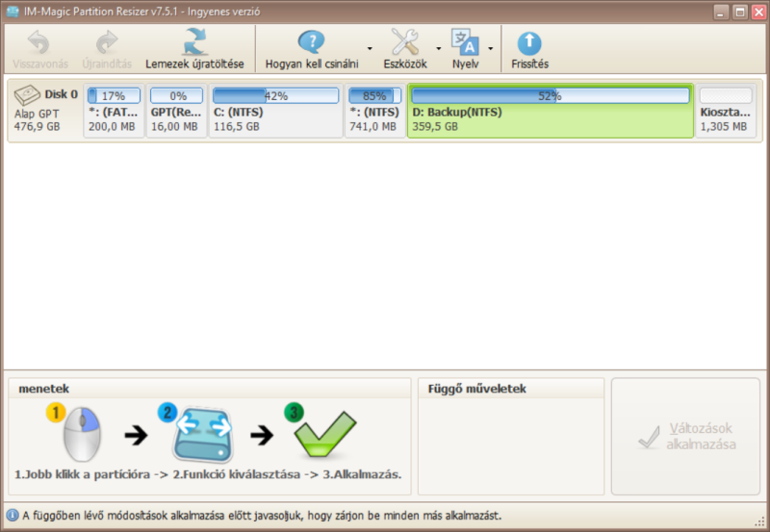Click the mouse step 1 icon
Screen dimensions: 770x532
pyautogui.click(x=75, y=432)
